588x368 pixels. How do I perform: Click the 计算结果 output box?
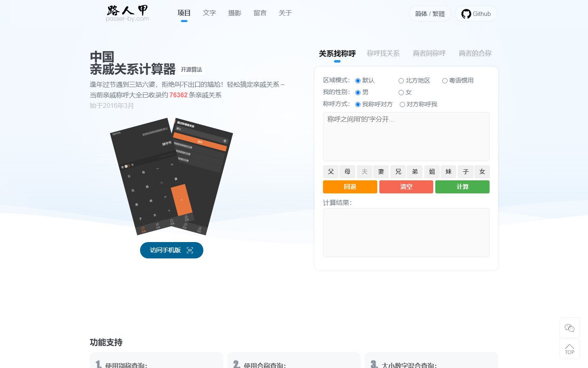pyautogui.click(x=406, y=233)
